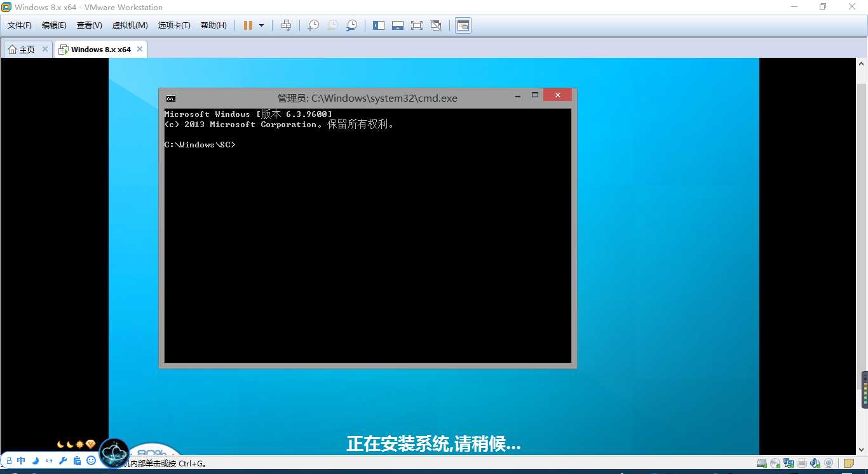Click the IME lock icon
The width and height of the screenshot is (868, 474).
9,461
